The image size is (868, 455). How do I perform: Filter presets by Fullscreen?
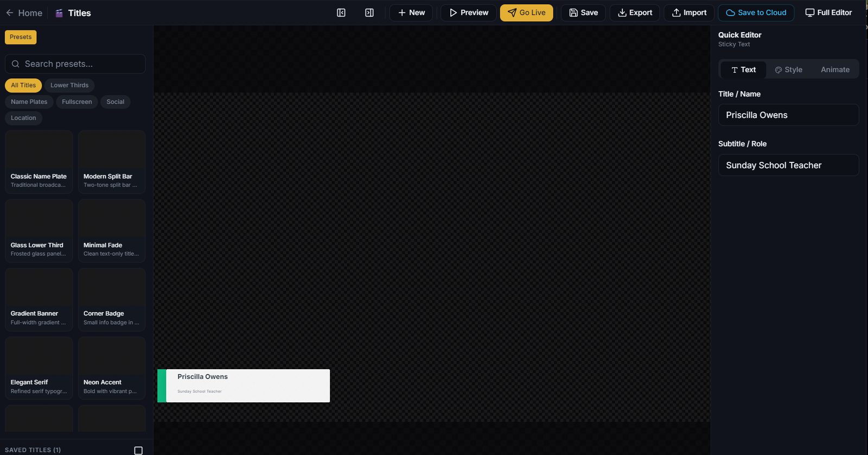click(x=77, y=102)
